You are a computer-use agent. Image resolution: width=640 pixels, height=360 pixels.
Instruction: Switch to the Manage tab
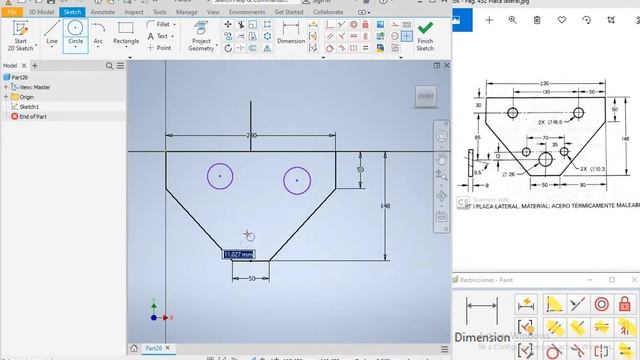coord(187,12)
